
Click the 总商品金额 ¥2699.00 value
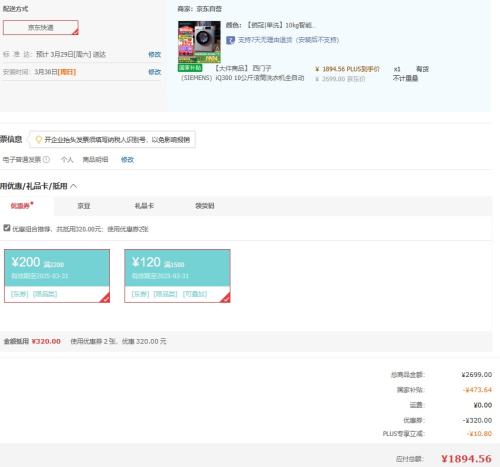pyautogui.click(x=477, y=375)
